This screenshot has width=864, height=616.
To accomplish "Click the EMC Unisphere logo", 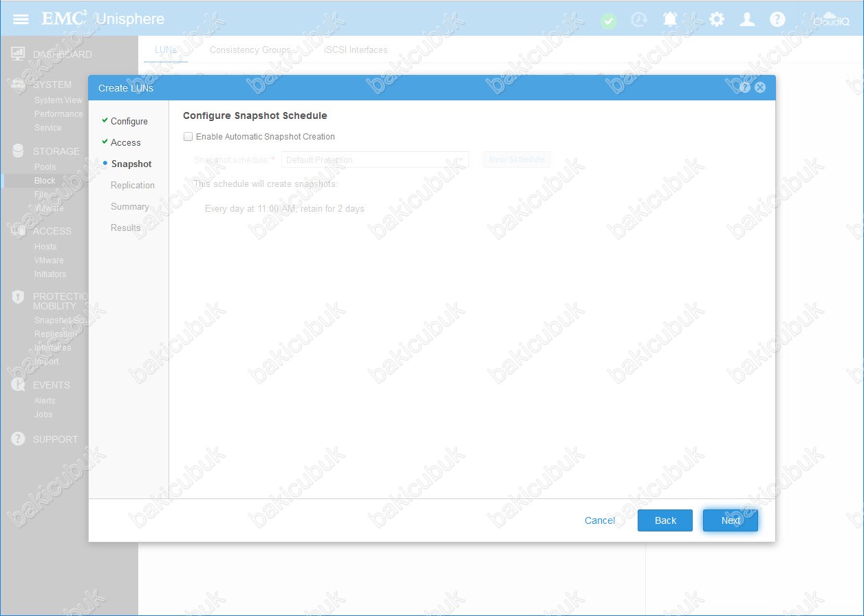I will coord(103,19).
